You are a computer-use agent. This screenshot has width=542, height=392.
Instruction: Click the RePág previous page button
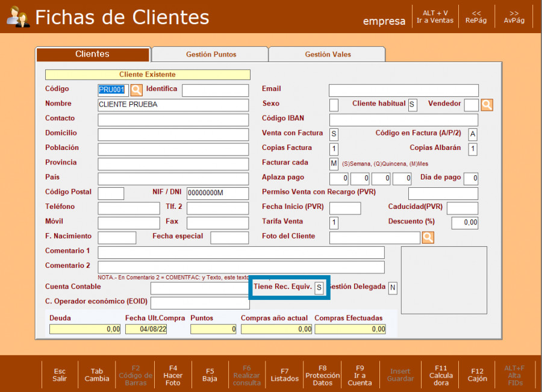pyautogui.click(x=476, y=16)
